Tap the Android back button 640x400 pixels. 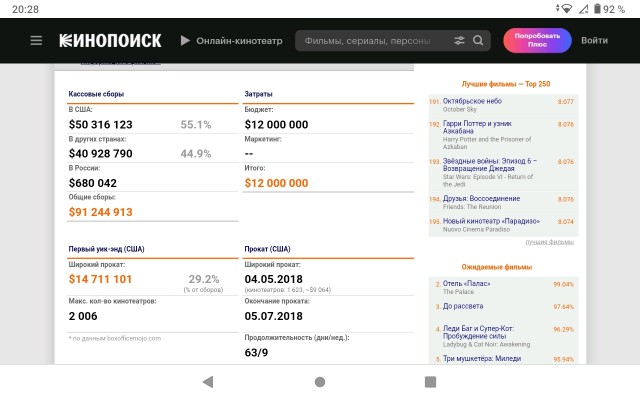(x=208, y=382)
